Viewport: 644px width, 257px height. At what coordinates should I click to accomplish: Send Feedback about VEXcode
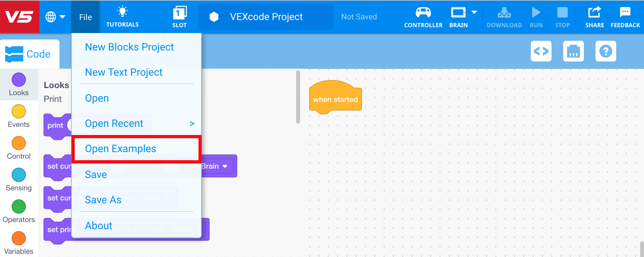(625, 16)
